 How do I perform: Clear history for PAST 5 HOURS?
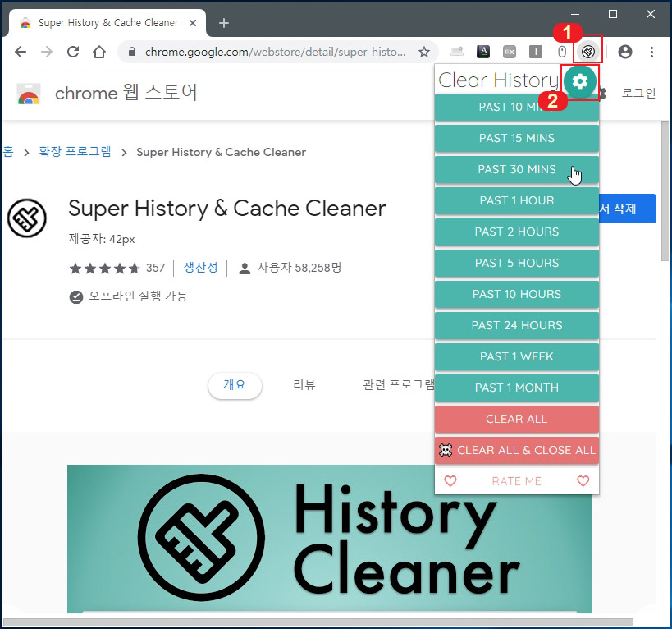(x=516, y=263)
